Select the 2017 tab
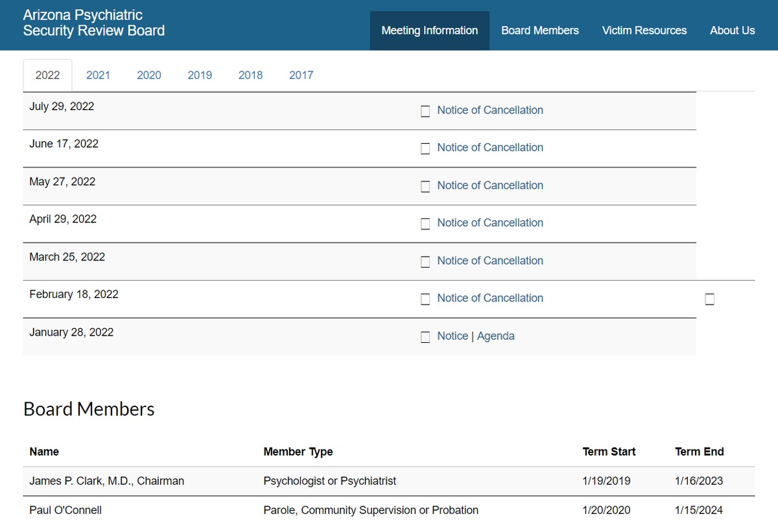 point(301,75)
